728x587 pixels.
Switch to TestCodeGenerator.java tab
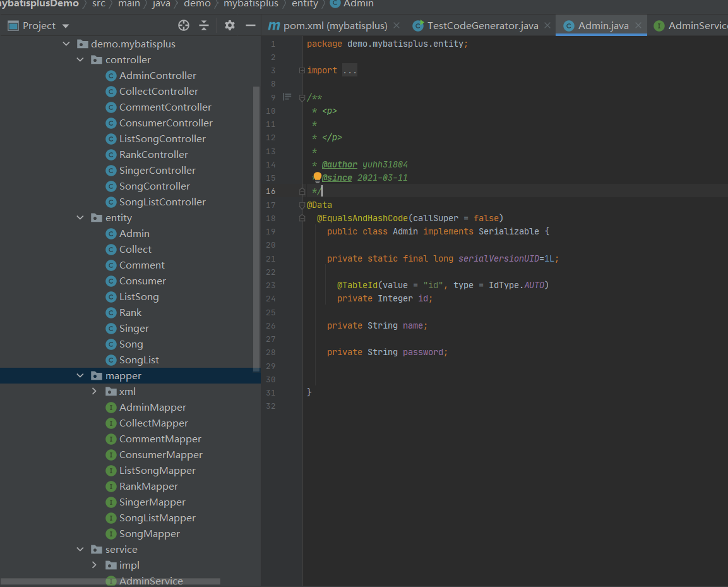pos(482,25)
